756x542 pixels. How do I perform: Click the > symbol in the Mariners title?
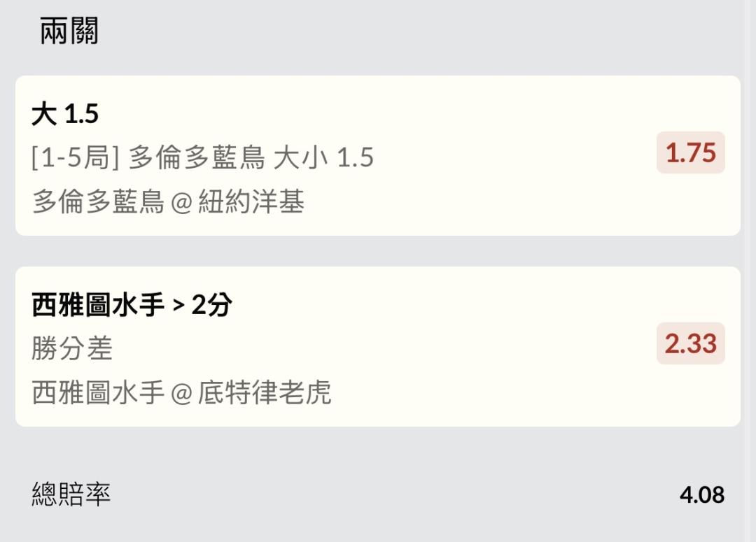(x=178, y=306)
